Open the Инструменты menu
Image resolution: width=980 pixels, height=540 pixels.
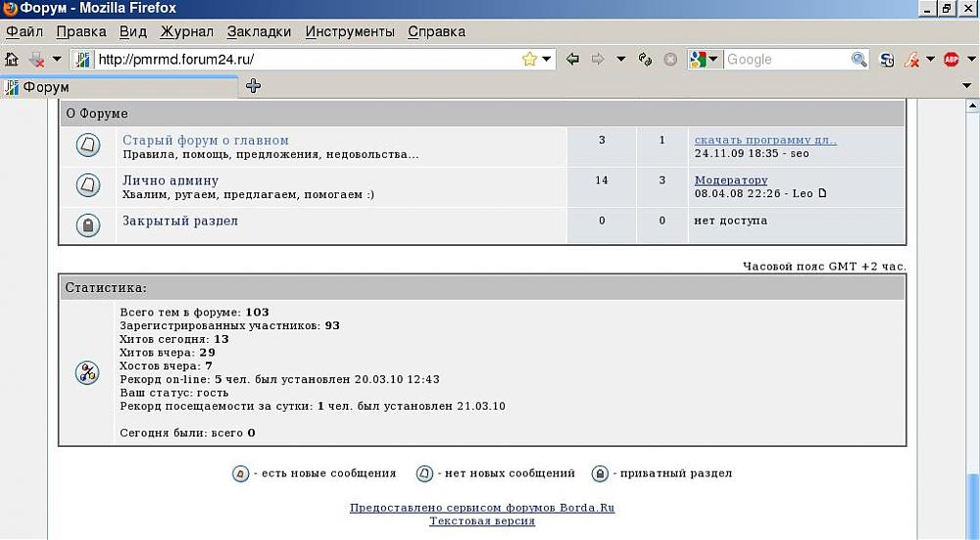pos(349,31)
